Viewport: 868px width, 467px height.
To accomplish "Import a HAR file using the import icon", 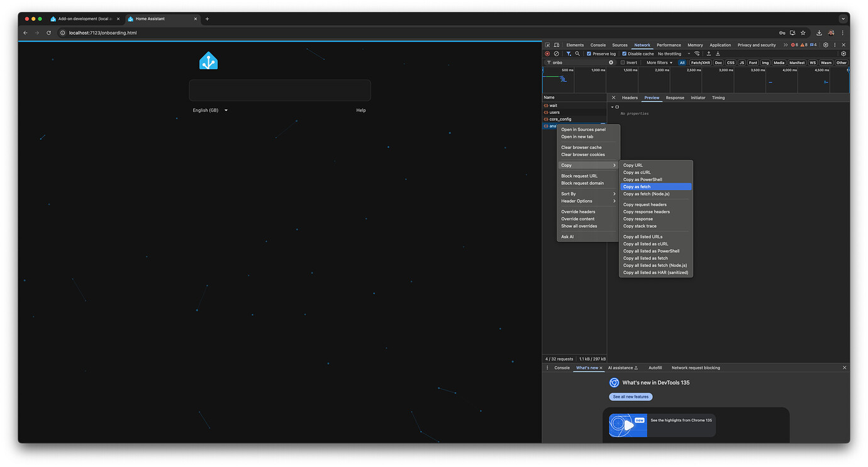I will pos(709,53).
